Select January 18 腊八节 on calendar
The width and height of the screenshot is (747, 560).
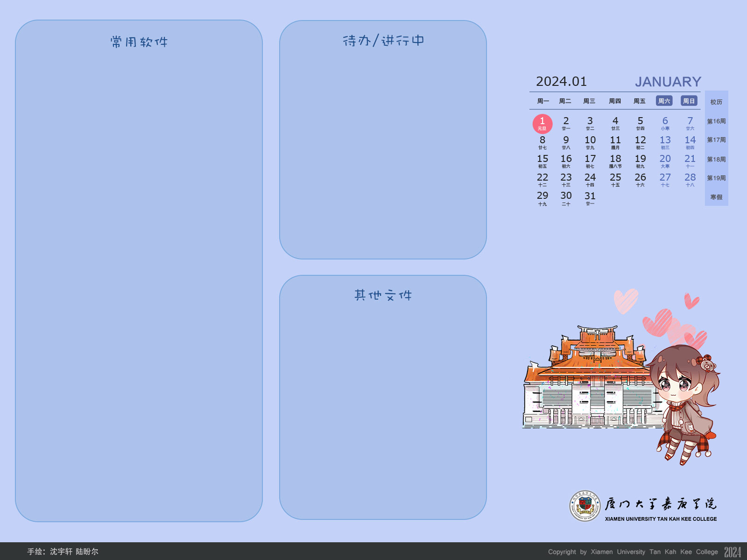coord(615,161)
